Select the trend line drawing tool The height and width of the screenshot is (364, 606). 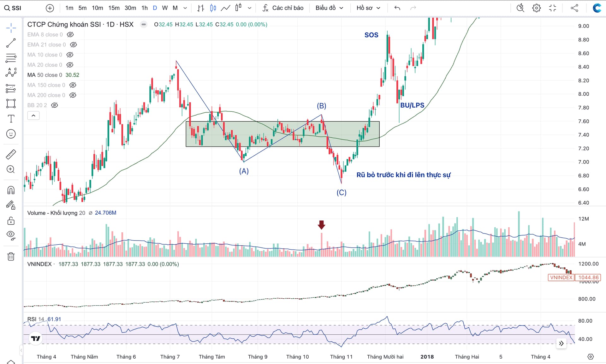pyautogui.click(x=11, y=43)
